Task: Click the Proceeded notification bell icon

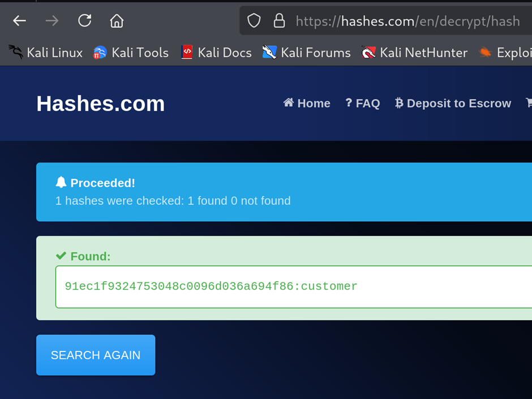Action: pos(61,183)
